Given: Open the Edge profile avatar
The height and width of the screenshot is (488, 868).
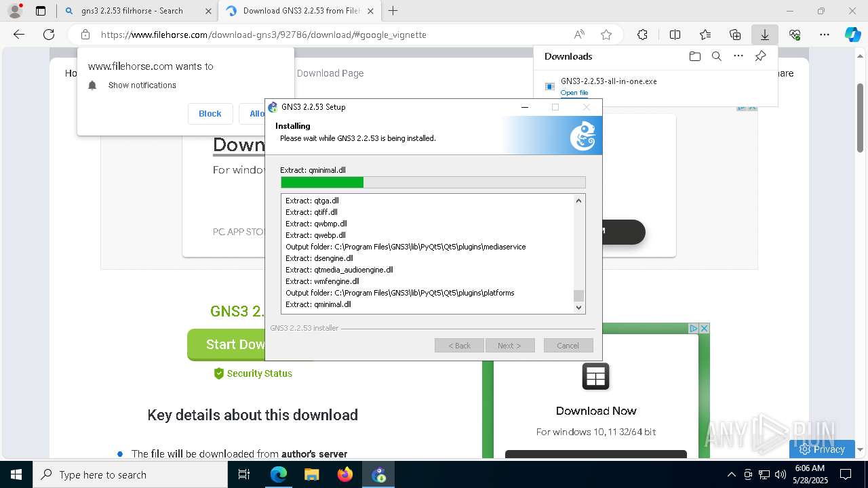Looking at the screenshot, I should point(15,11).
